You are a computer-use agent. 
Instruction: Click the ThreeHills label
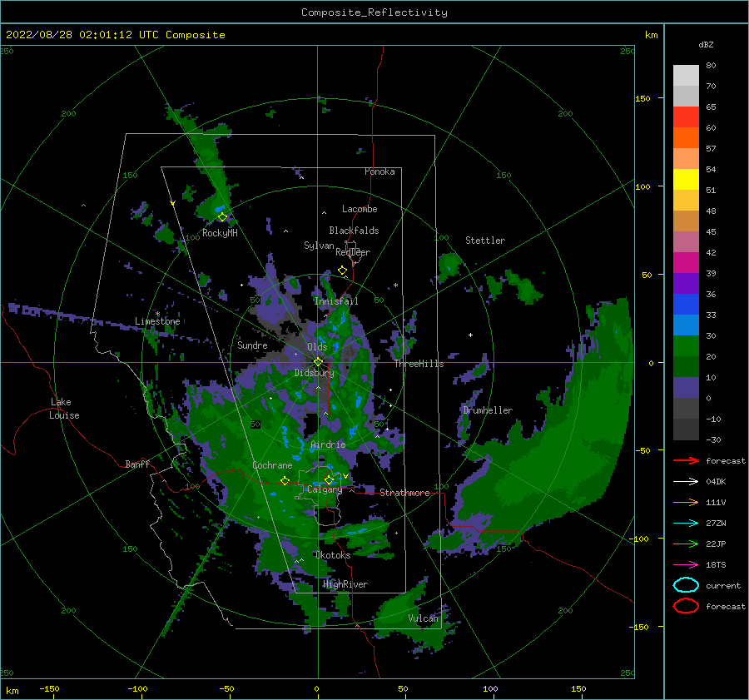coord(419,364)
